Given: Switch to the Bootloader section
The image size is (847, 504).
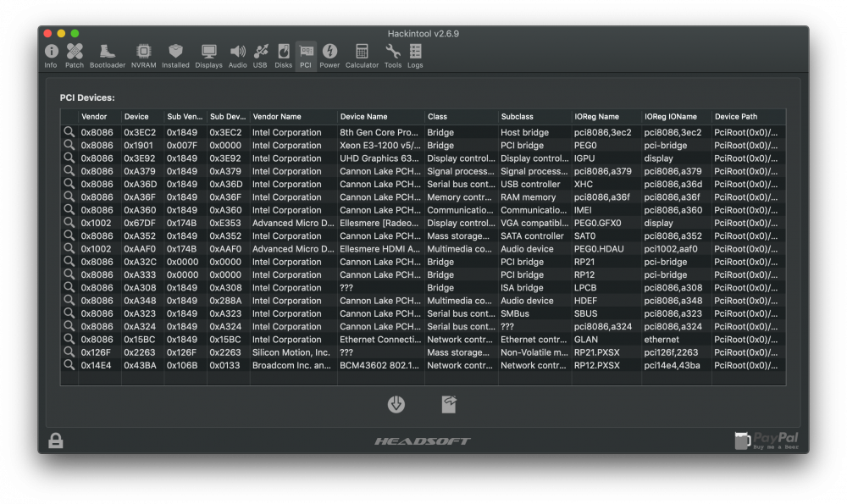Looking at the screenshot, I should (108, 56).
